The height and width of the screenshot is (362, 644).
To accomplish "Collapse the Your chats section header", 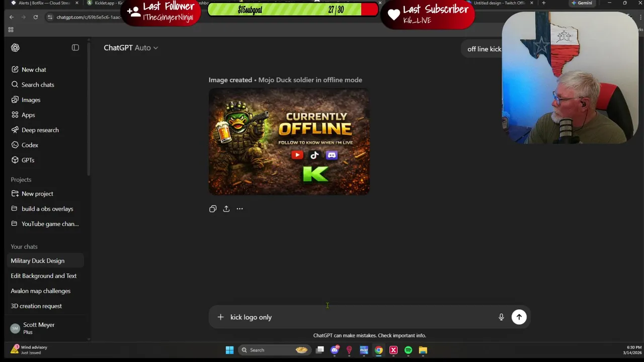I will [x=24, y=246].
